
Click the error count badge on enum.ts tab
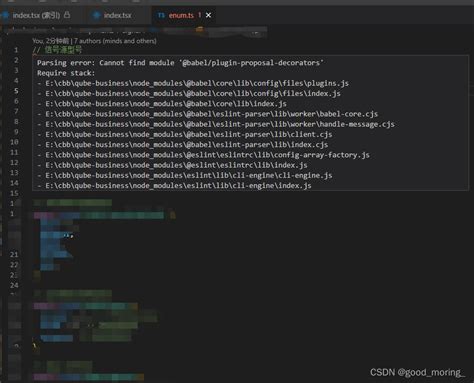pos(199,15)
